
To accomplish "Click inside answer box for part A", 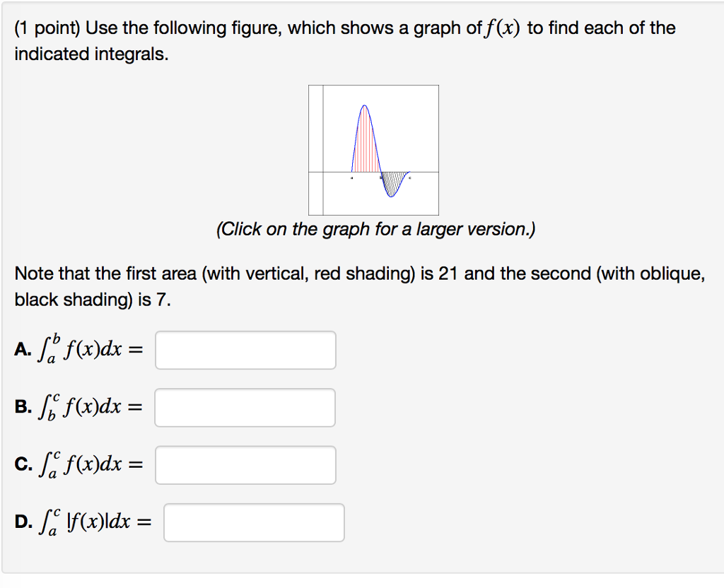I will 245,350.
